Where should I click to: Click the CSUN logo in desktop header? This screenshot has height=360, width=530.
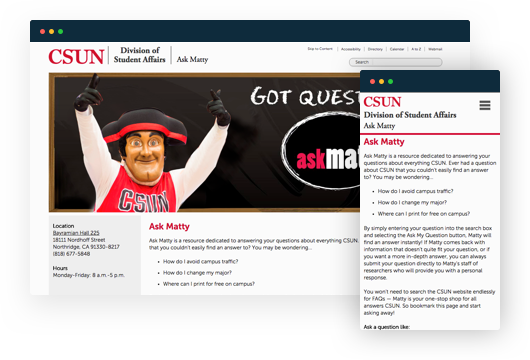tap(76, 56)
